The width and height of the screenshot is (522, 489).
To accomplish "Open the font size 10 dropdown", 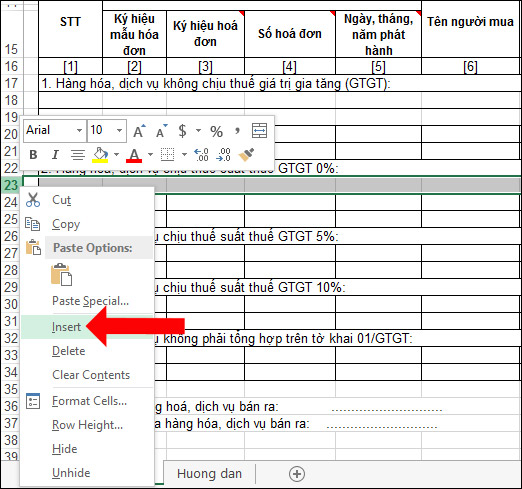I will pyautogui.click(x=119, y=130).
